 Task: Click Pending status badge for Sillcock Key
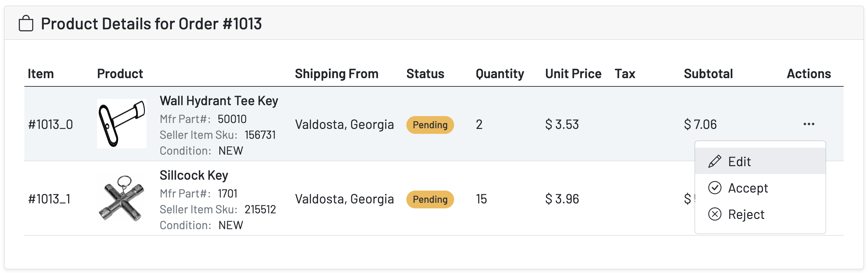point(430,199)
